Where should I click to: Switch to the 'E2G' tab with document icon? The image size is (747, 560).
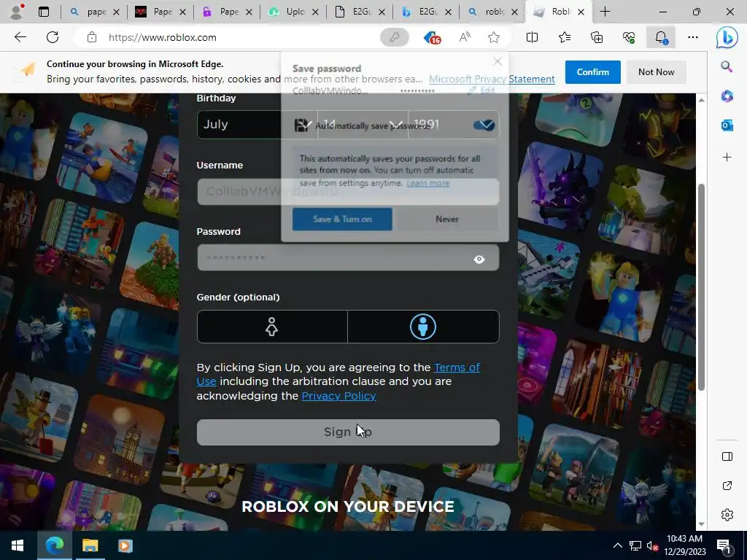point(360,12)
